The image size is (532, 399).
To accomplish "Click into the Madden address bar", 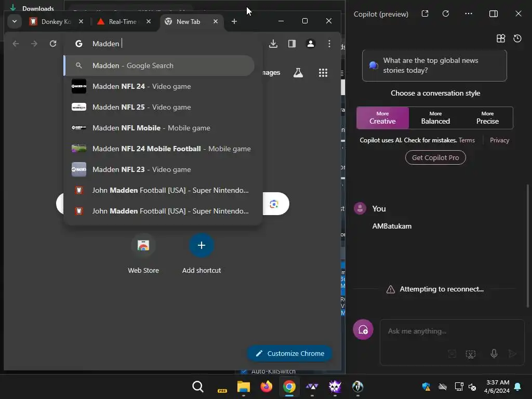I will coord(163,44).
